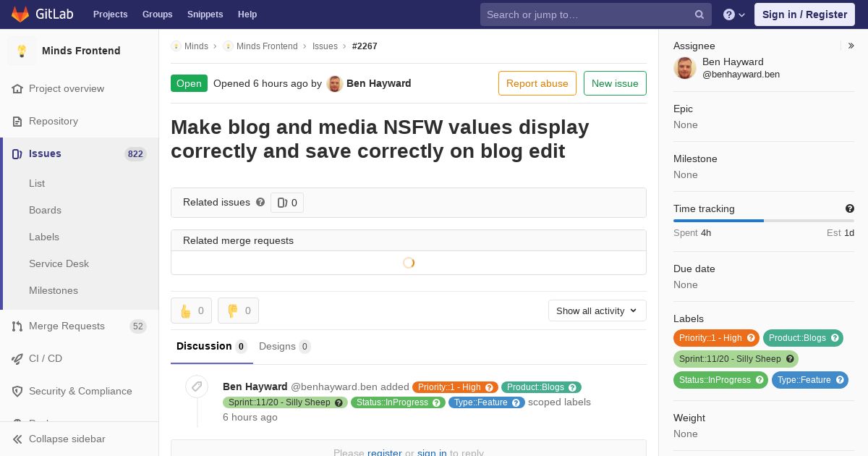
Task: Click the #2267 breadcrumb link
Action: tap(365, 46)
